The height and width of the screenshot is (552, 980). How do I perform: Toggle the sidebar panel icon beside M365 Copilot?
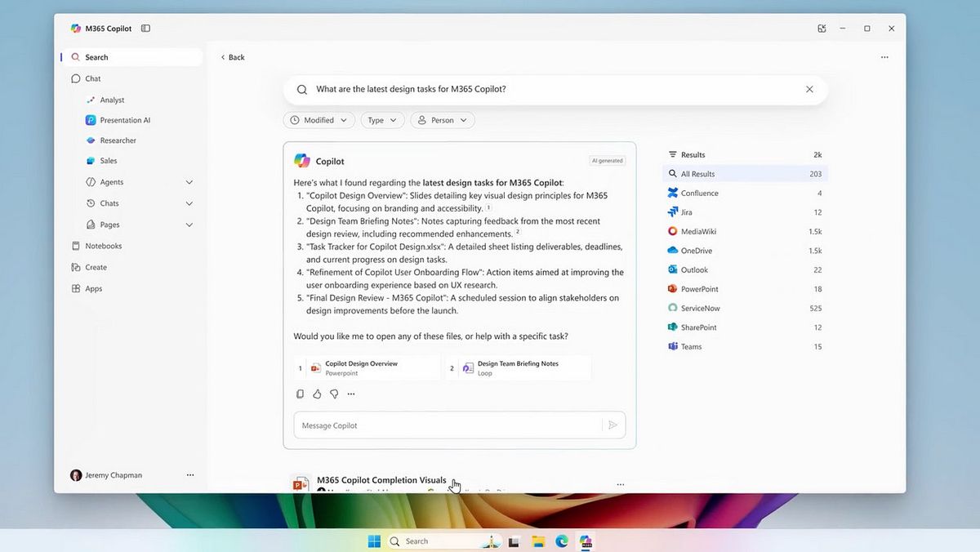145,29
